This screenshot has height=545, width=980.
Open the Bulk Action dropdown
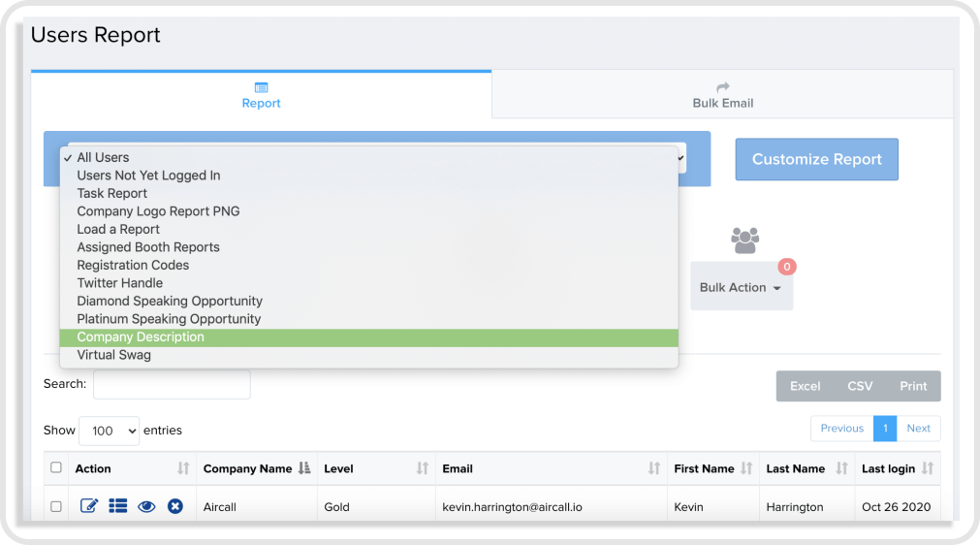pyautogui.click(x=741, y=287)
